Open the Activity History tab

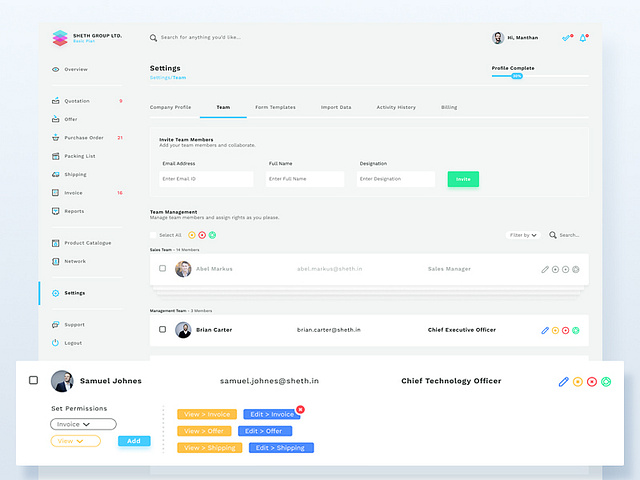(396, 107)
